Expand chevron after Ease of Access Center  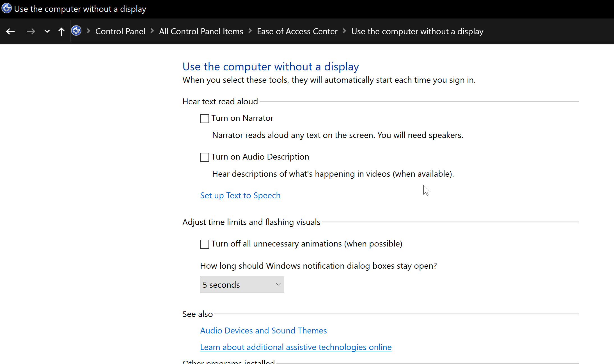[x=344, y=31]
